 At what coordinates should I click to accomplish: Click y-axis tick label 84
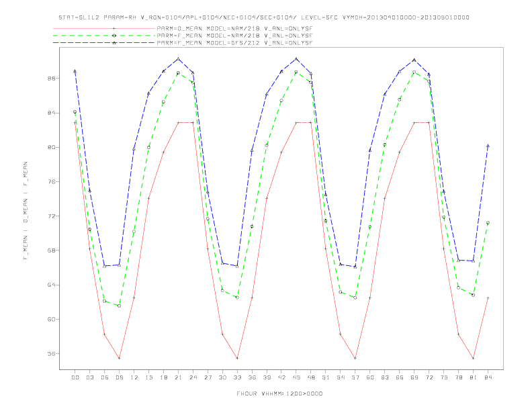52,113
